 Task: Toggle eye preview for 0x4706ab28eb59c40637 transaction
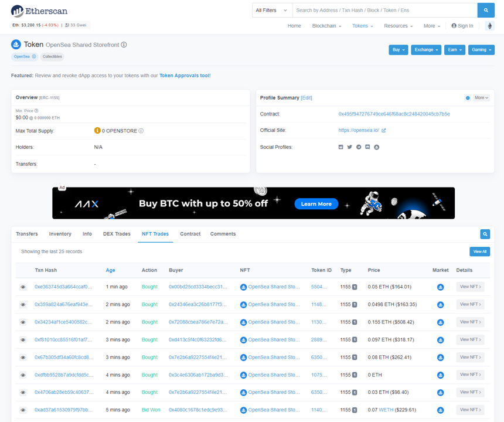23,393
